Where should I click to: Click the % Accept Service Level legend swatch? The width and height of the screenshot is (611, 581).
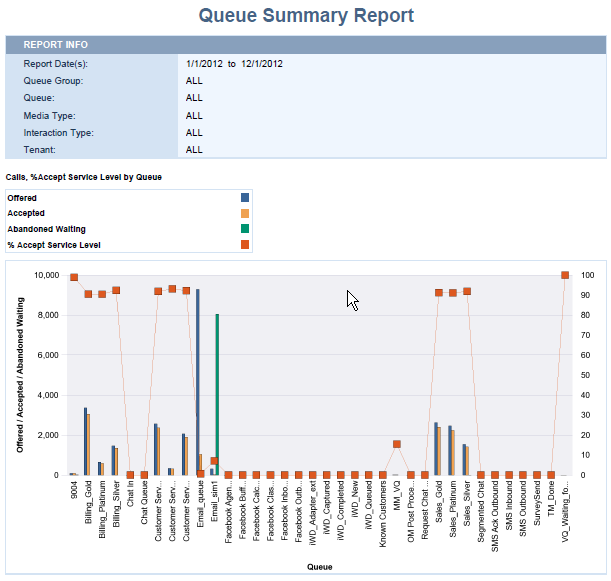[x=245, y=244]
